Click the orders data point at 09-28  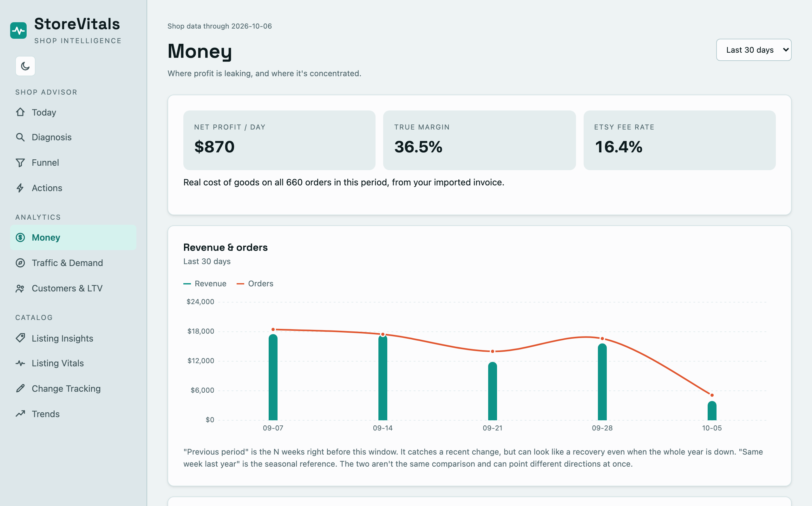pyautogui.click(x=602, y=339)
